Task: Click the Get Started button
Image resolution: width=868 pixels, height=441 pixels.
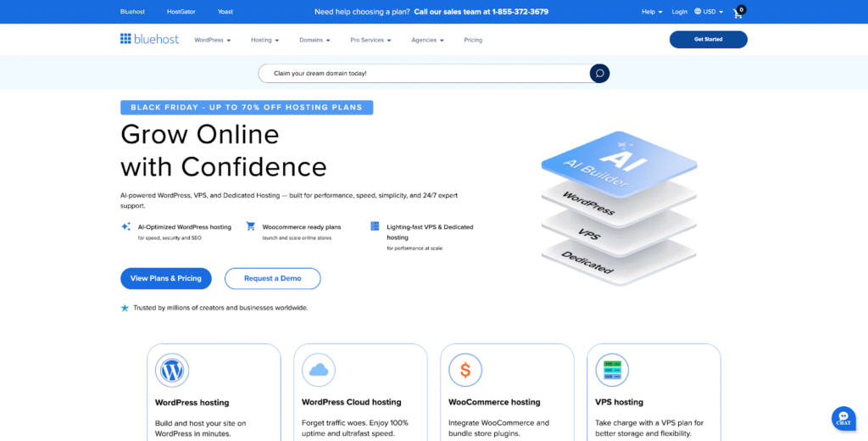Action: pos(708,39)
